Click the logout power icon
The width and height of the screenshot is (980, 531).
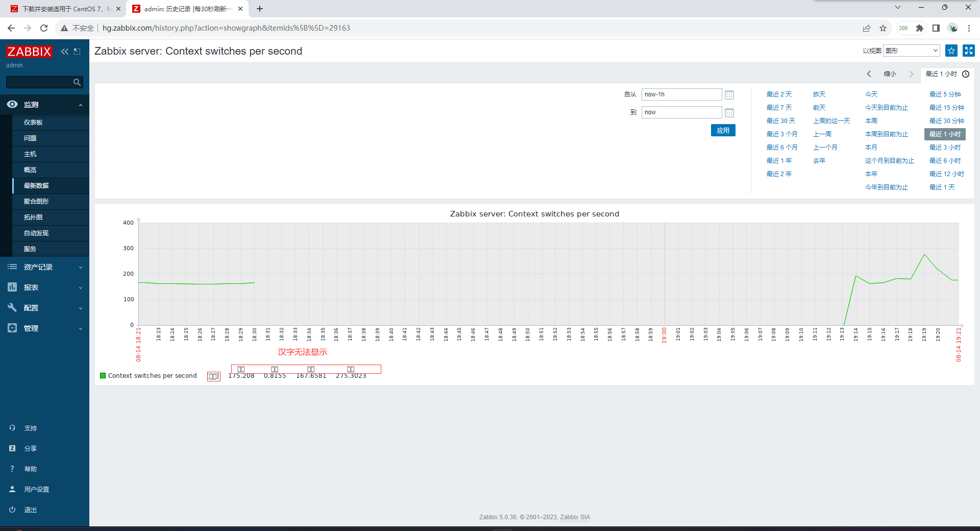12,510
